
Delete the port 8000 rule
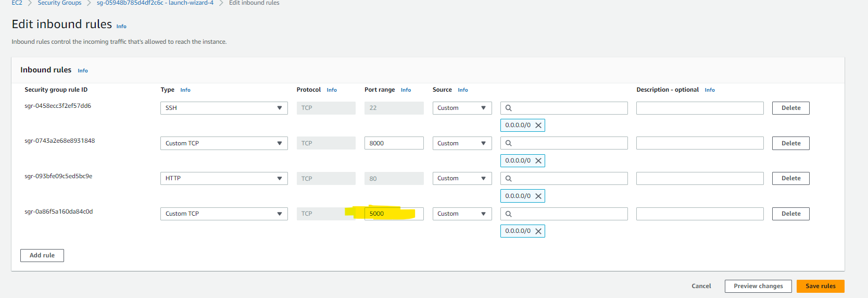click(790, 143)
